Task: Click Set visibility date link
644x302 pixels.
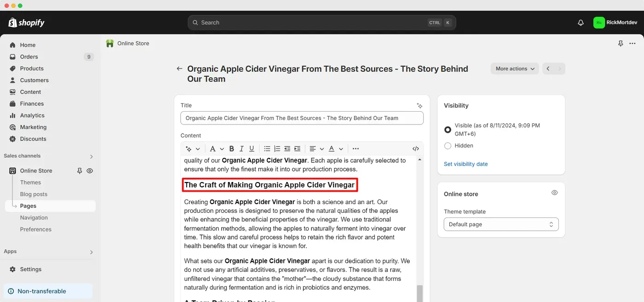Action: [x=466, y=164]
